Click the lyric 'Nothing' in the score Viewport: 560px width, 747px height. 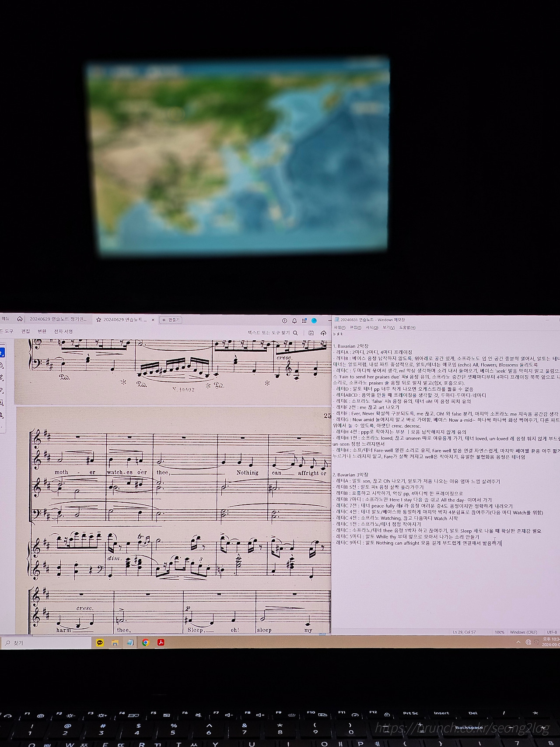247,473
